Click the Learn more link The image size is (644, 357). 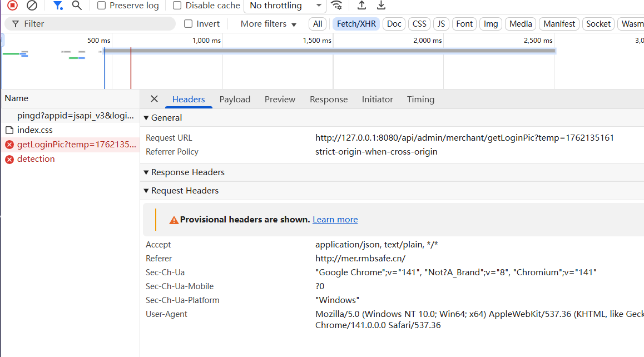(335, 220)
